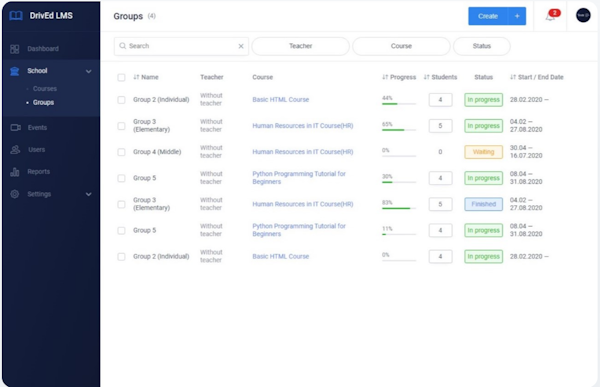Image resolution: width=600 pixels, height=387 pixels.
Task: Click the 44% progress bar
Action: point(399,104)
